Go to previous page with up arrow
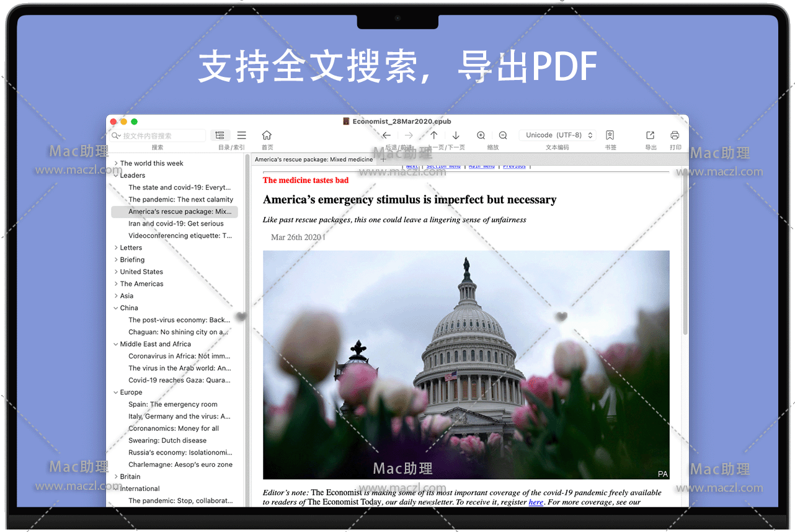Image resolution: width=795 pixels, height=532 pixels. point(434,135)
